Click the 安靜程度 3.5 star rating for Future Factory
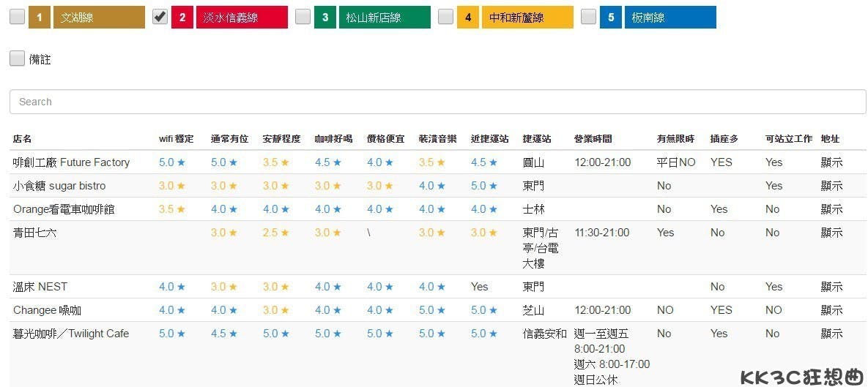The image size is (868, 387). click(x=276, y=162)
